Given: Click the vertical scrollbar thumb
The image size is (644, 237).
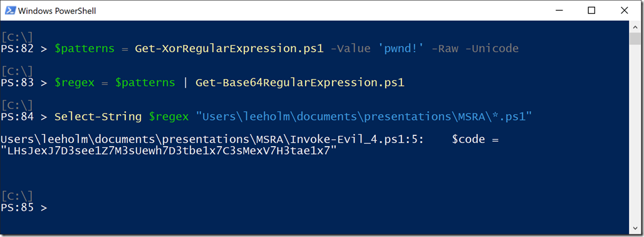Looking at the screenshot, I should (x=635, y=39).
